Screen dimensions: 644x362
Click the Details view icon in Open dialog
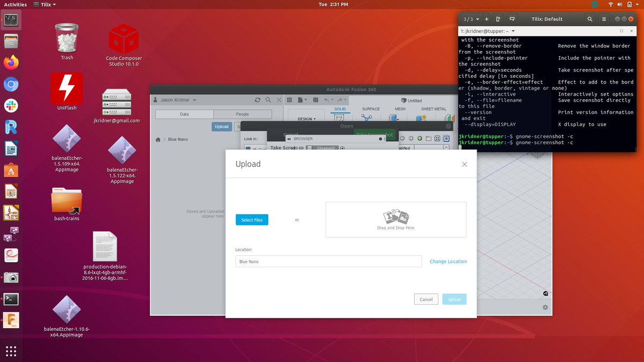click(446, 138)
